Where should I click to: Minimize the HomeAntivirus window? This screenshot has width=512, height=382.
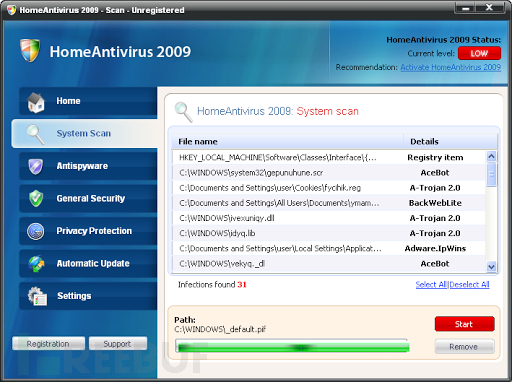[x=465, y=8]
